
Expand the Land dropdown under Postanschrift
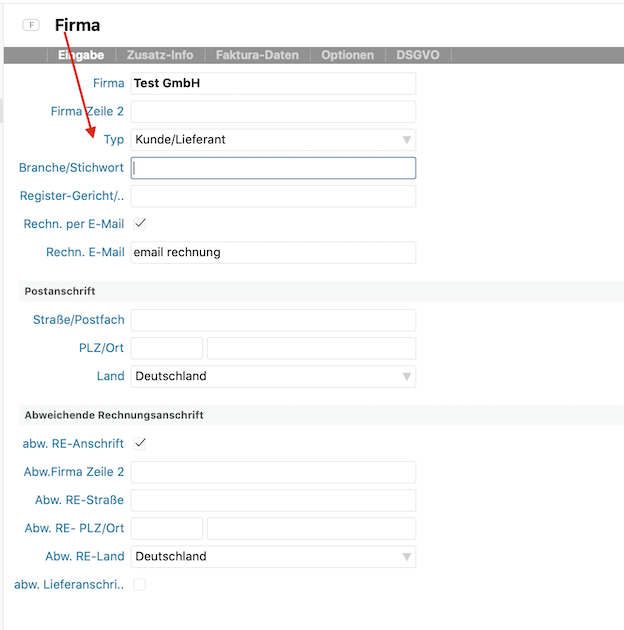(273, 376)
